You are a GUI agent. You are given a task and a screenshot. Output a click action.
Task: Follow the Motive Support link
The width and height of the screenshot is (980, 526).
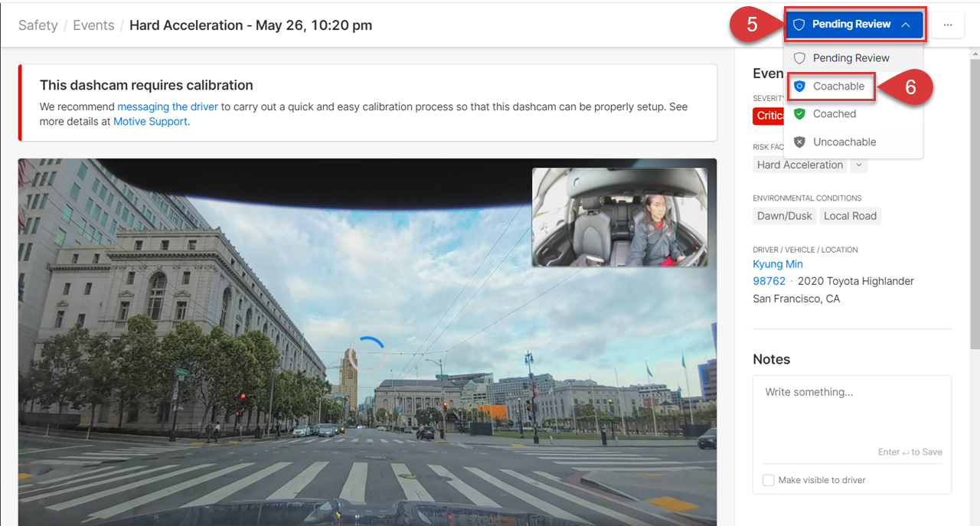[150, 121]
